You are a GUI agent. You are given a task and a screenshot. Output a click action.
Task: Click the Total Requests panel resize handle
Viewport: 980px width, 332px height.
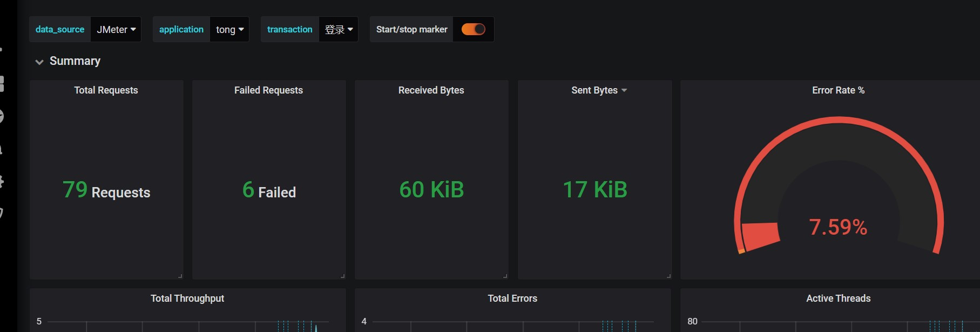click(180, 276)
